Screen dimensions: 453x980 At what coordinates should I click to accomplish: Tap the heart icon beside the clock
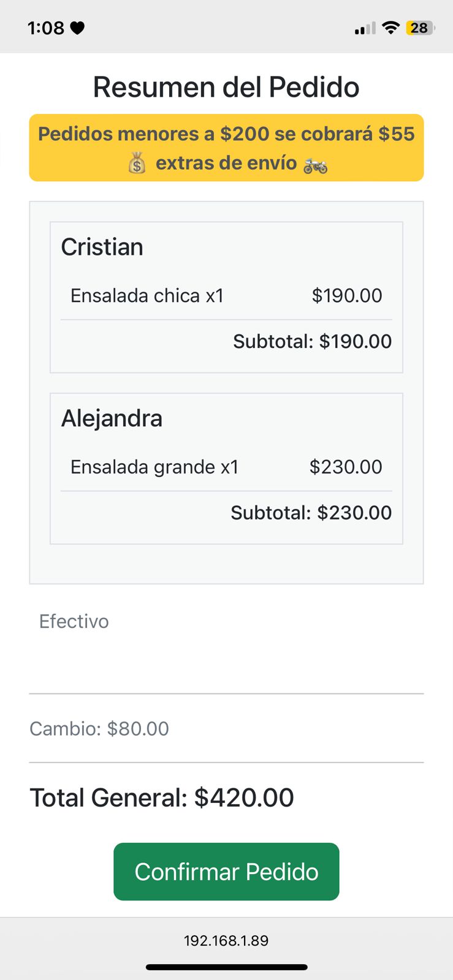click(x=77, y=28)
